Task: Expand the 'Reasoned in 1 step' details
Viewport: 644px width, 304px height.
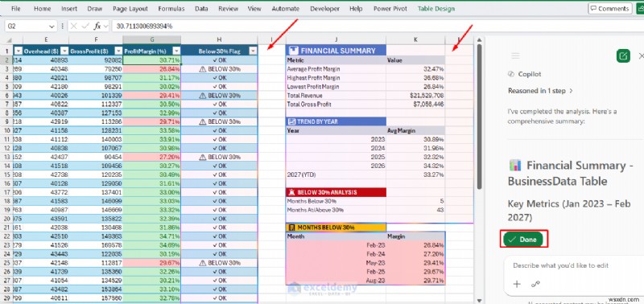Action: (540, 91)
